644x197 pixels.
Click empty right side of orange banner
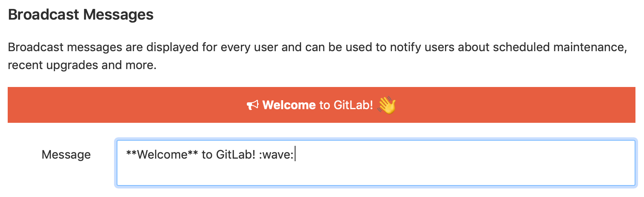(x=534, y=105)
